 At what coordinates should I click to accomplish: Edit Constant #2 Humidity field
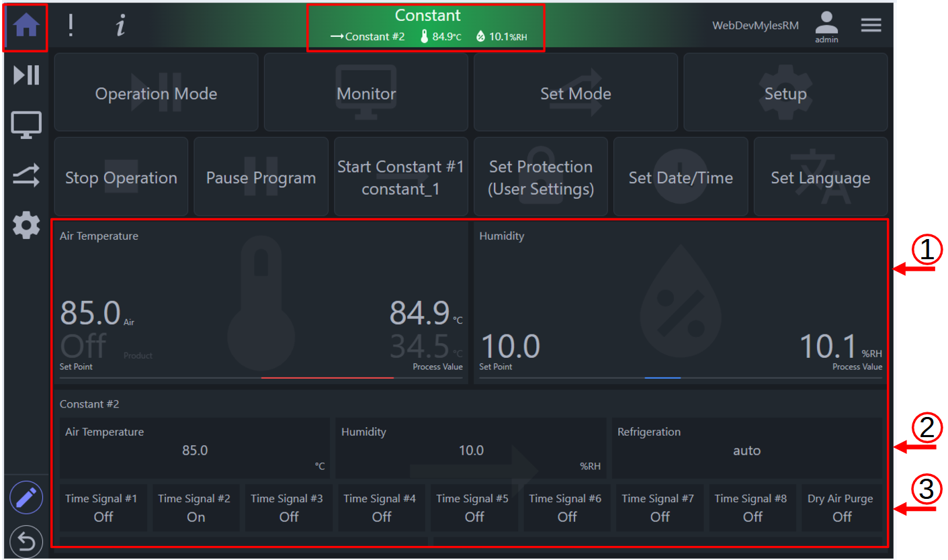[x=471, y=448]
